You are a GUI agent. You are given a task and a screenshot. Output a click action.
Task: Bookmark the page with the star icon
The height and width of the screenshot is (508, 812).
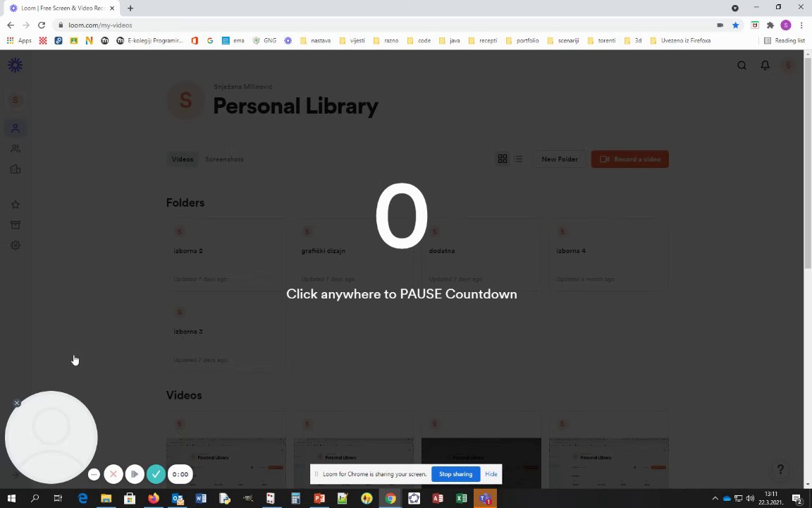[735, 25]
